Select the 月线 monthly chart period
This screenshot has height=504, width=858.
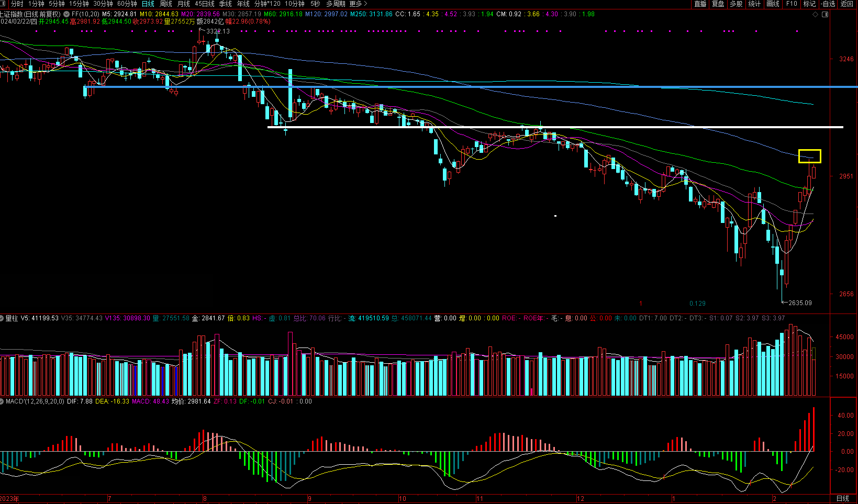pyautogui.click(x=184, y=4)
